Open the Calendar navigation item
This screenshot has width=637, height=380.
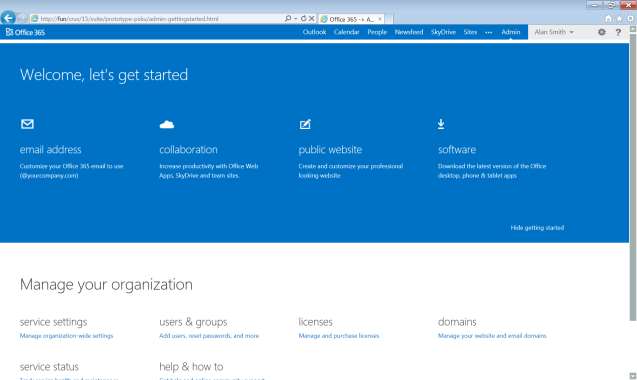point(347,32)
